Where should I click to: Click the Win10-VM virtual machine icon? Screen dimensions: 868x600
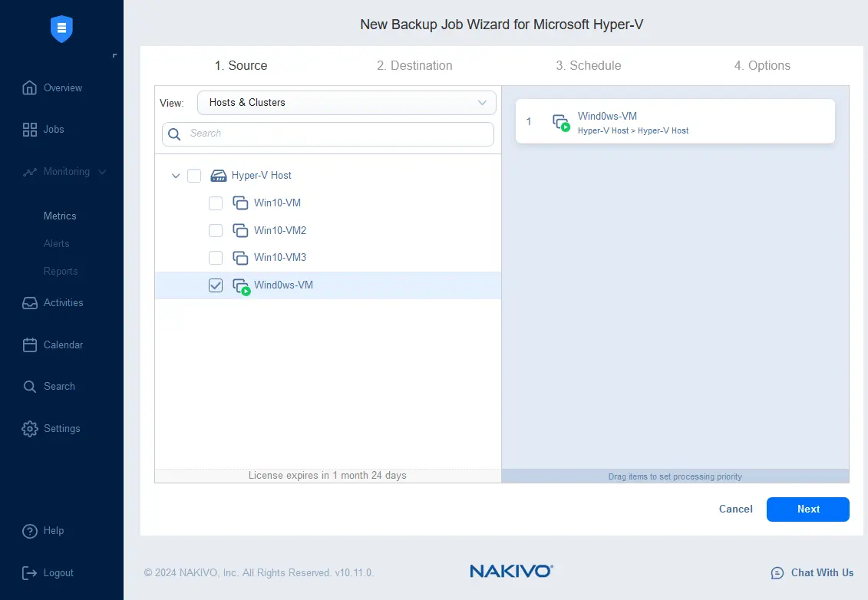point(240,203)
